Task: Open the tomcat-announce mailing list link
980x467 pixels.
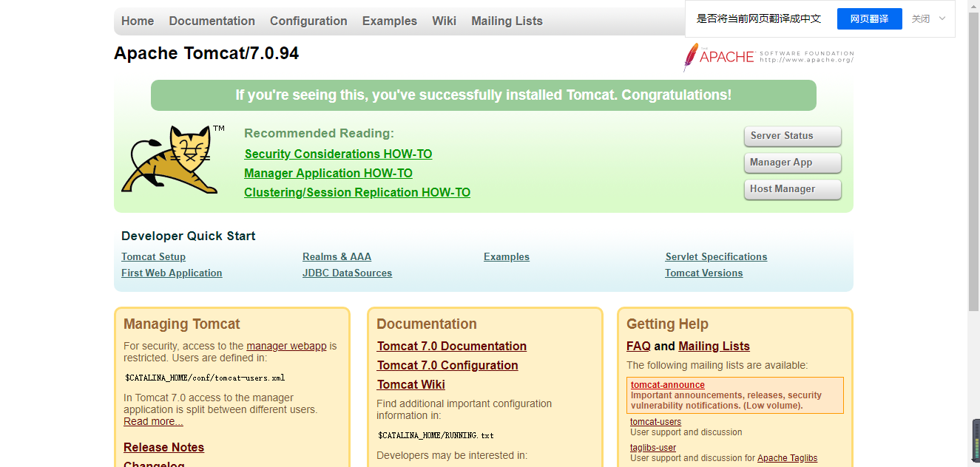Action: pos(668,385)
